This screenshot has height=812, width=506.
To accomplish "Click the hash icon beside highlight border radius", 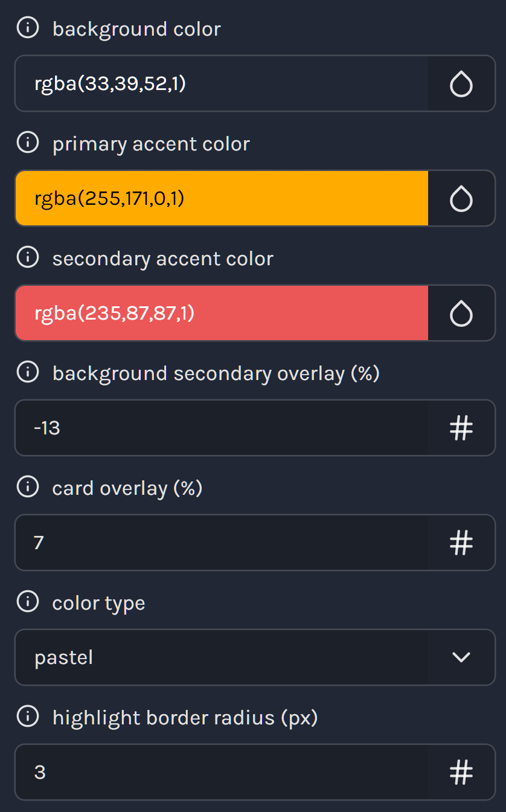I will click(461, 772).
